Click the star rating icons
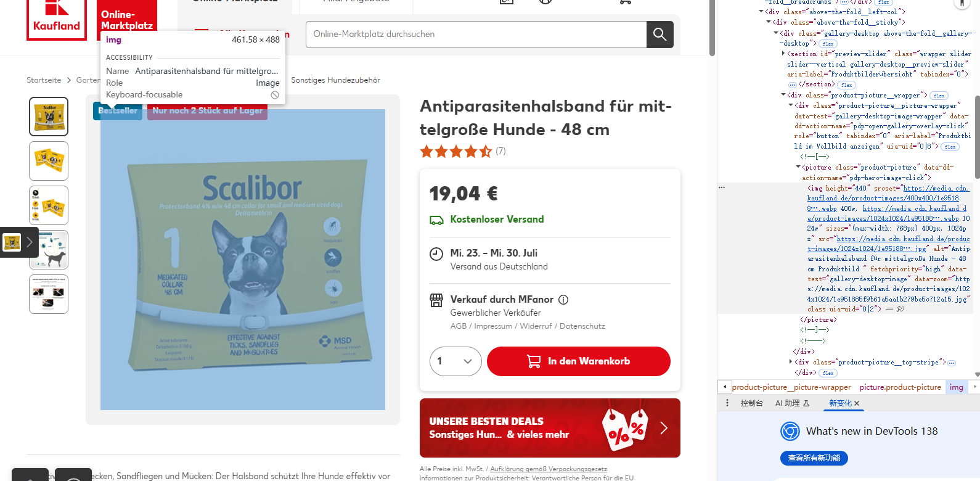 456,151
